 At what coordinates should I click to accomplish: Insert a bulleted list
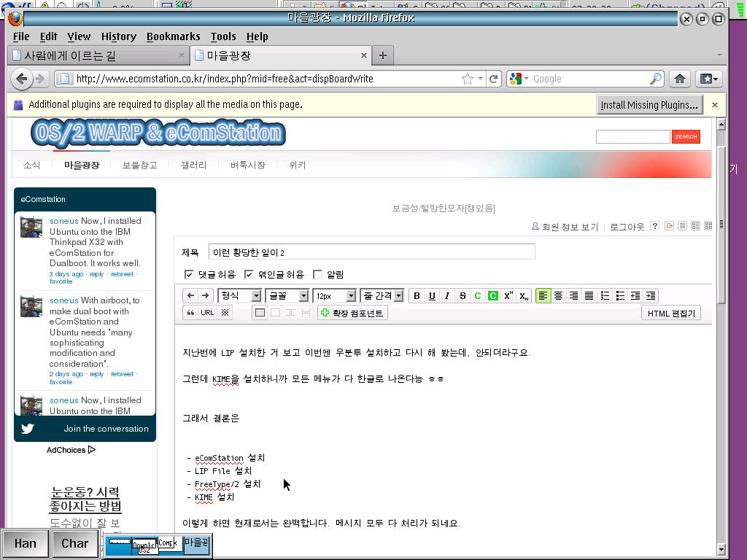(620, 296)
